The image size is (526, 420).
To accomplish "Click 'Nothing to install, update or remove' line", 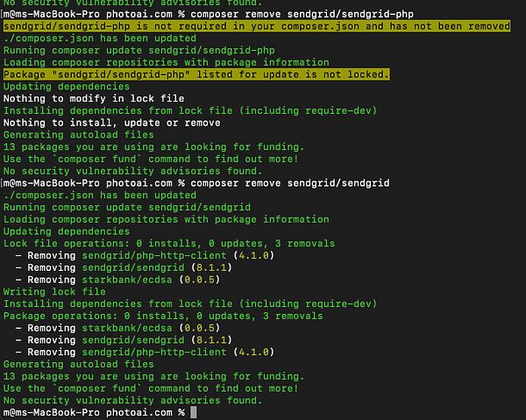I will [112, 123].
